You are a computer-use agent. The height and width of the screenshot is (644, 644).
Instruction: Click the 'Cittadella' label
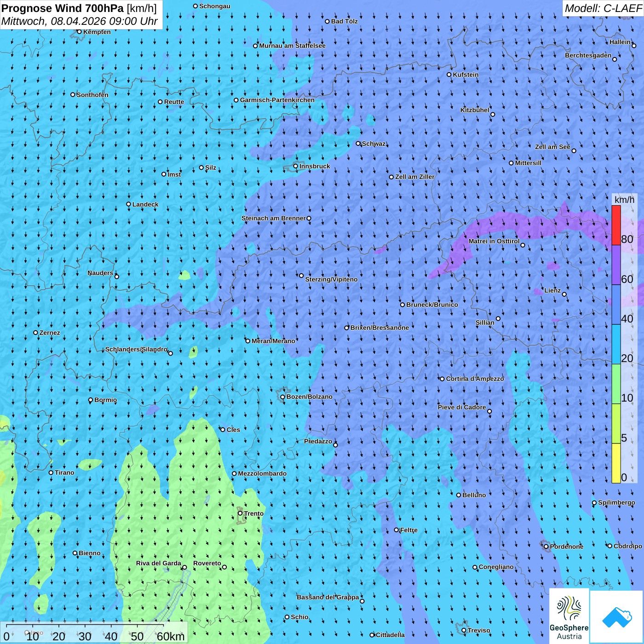(390, 635)
